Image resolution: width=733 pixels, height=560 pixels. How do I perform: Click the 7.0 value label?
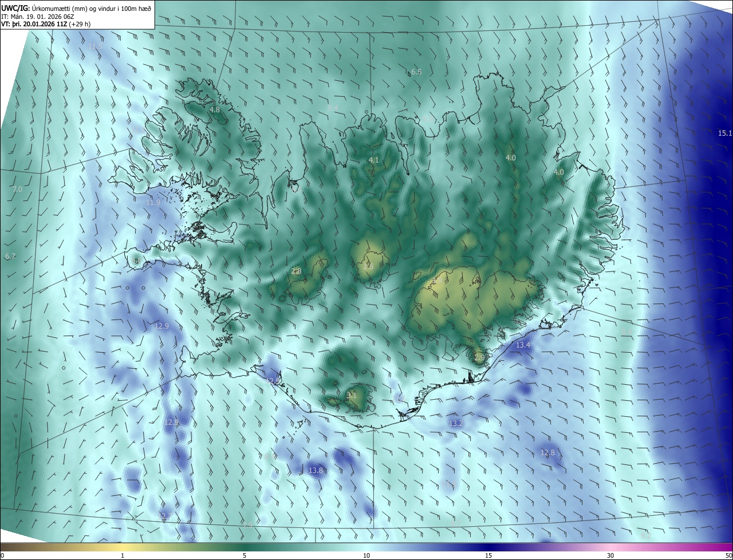pos(17,190)
